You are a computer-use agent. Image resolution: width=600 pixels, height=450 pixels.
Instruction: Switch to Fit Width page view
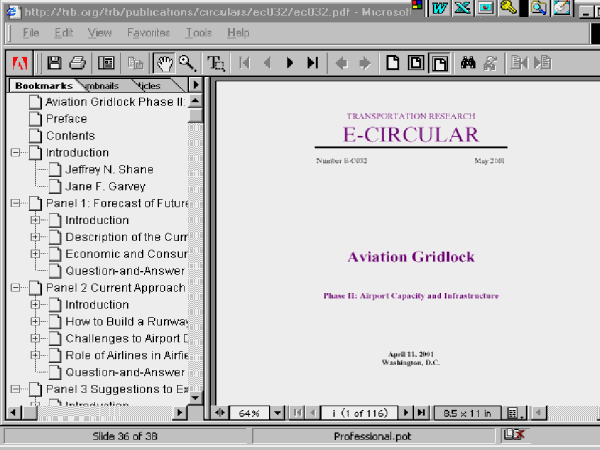pyautogui.click(x=440, y=63)
